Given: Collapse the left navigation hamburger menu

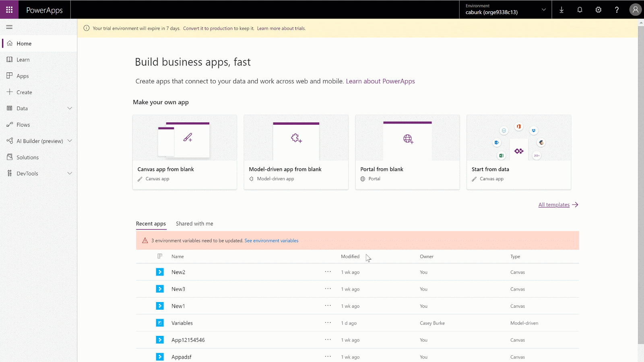Looking at the screenshot, I should coord(9,27).
